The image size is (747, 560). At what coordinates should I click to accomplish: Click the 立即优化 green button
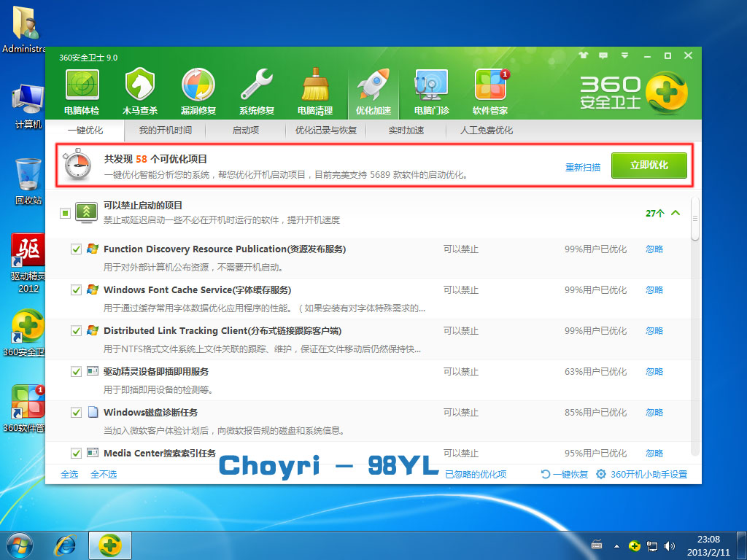coord(649,166)
